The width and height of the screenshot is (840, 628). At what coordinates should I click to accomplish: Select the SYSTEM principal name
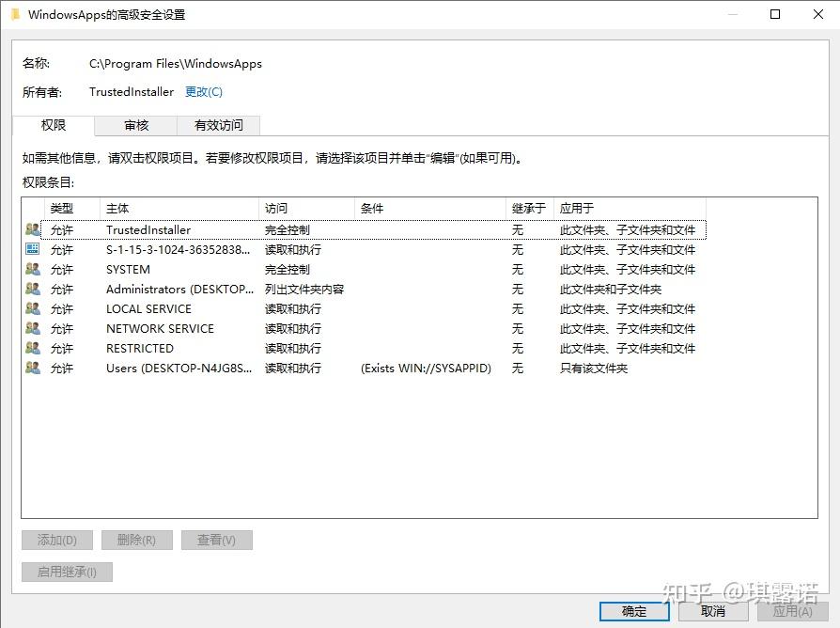(x=128, y=270)
